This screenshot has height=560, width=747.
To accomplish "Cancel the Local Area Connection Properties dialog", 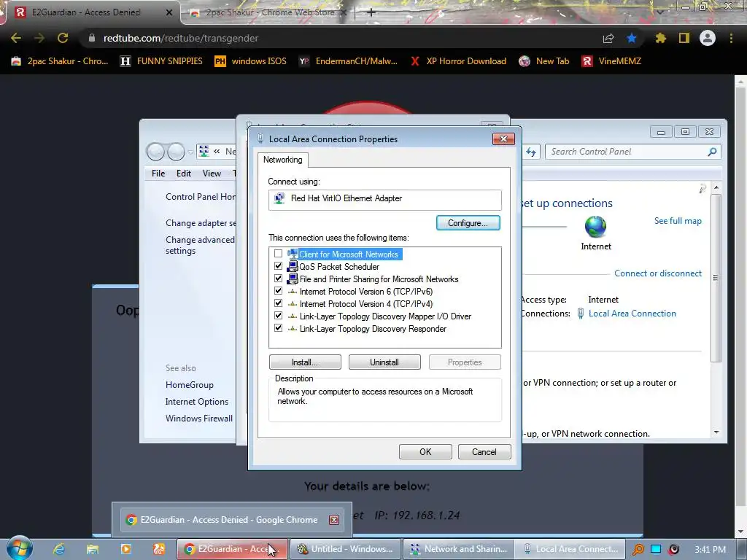I will coord(484,452).
